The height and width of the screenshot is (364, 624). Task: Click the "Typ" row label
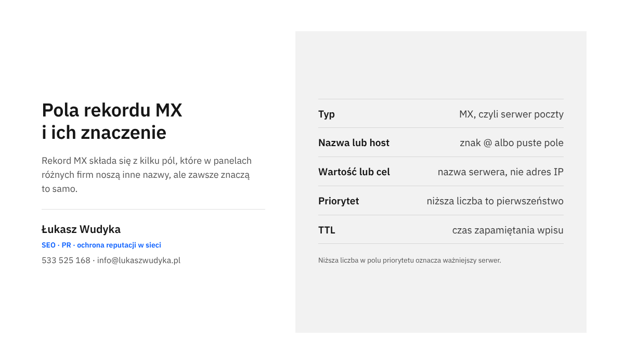[x=327, y=114]
